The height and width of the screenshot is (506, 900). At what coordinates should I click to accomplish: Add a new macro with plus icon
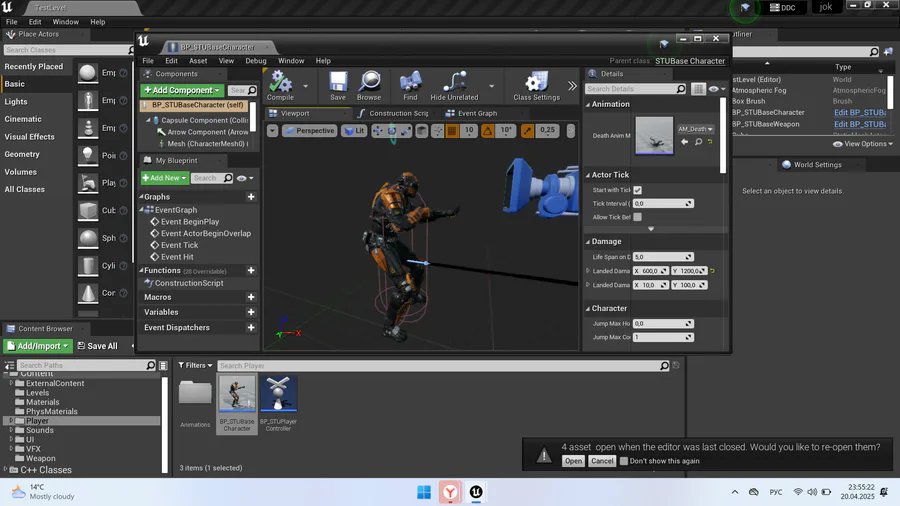251,297
